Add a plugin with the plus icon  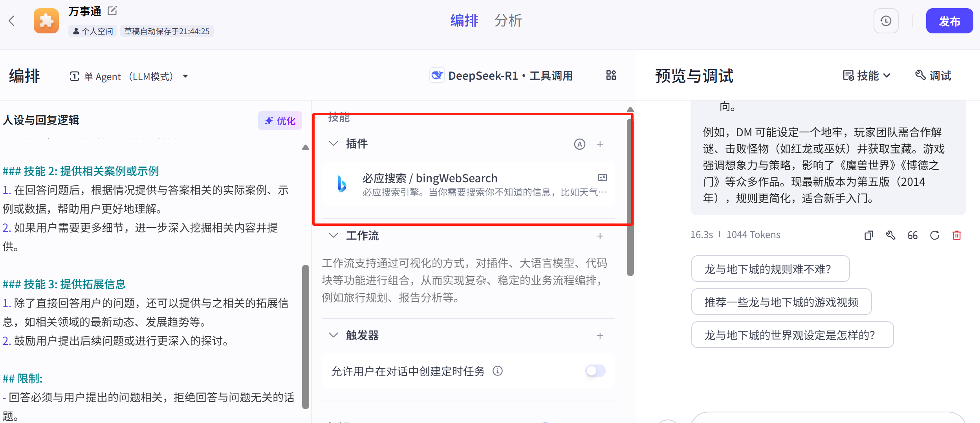(600, 144)
